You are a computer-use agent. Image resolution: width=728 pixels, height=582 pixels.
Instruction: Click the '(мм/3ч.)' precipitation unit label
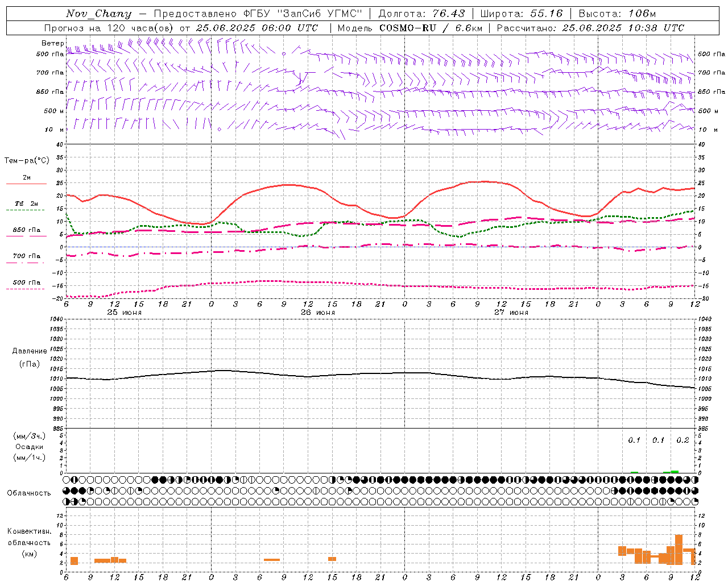tap(30, 436)
